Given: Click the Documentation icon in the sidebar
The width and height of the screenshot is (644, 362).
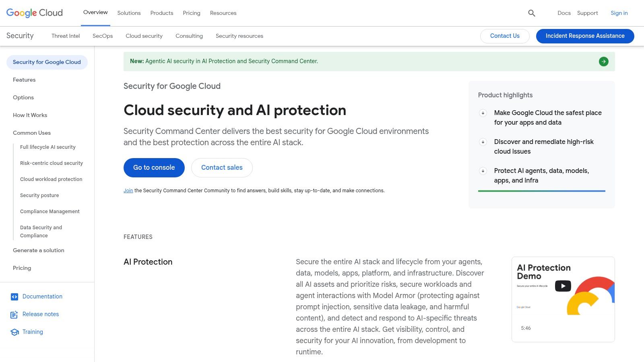Looking at the screenshot, I should pos(14,296).
